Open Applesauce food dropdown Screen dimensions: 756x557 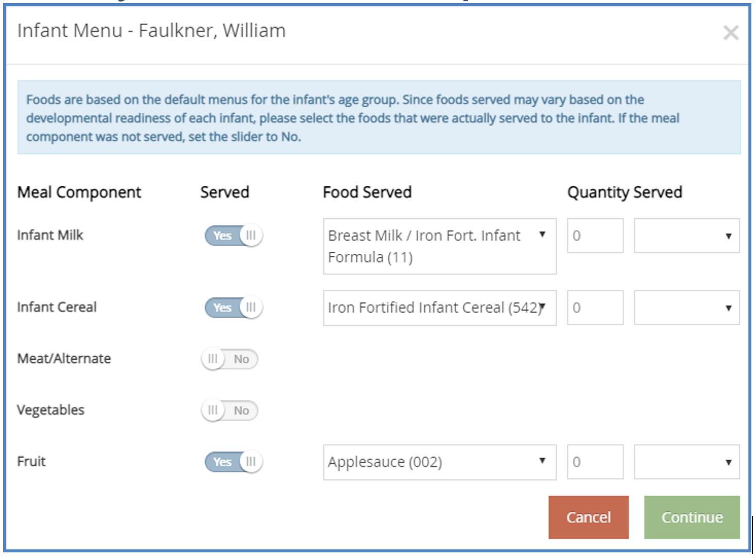click(x=439, y=462)
